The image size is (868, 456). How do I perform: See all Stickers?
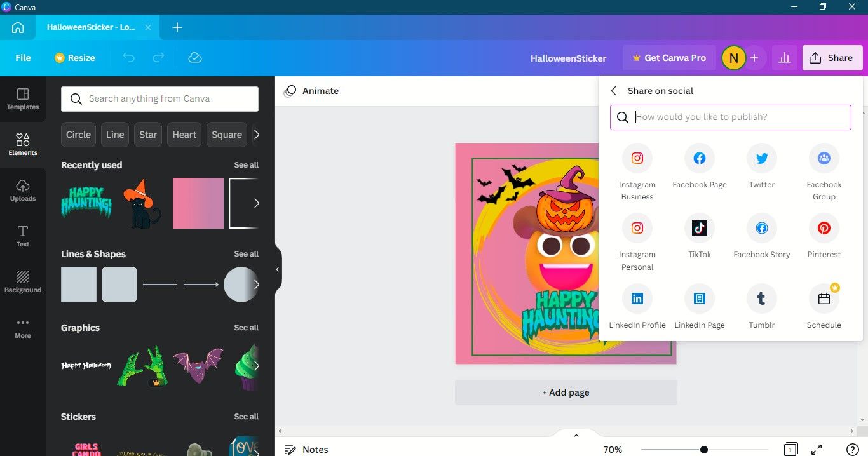coord(246,417)
